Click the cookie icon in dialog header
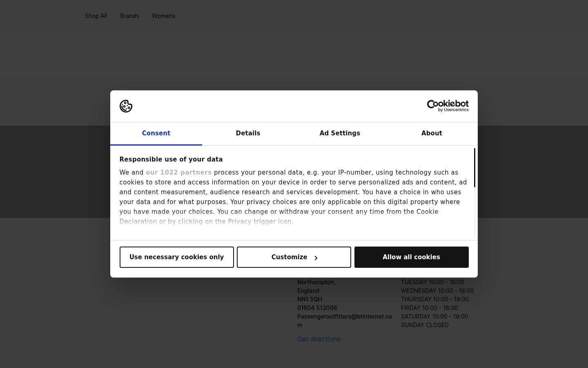 (126, 106)
